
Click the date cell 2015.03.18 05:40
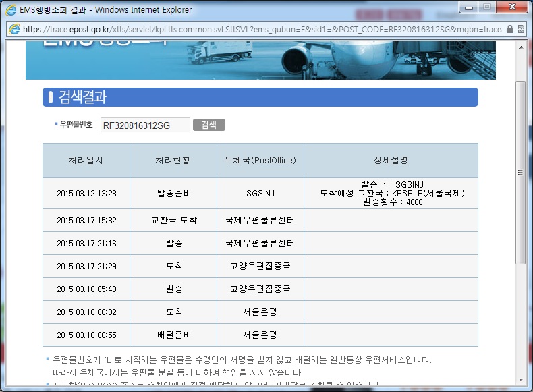(86, 289)
